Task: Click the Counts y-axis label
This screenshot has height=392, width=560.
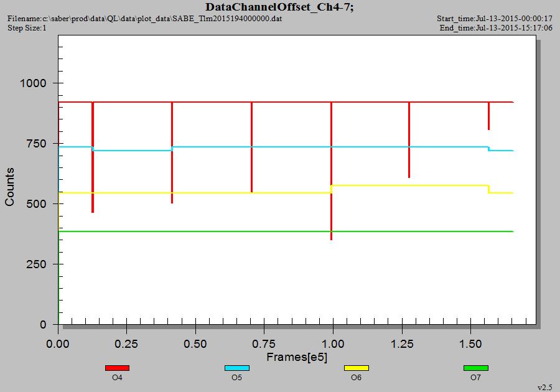Action: (x=9, y=187)
